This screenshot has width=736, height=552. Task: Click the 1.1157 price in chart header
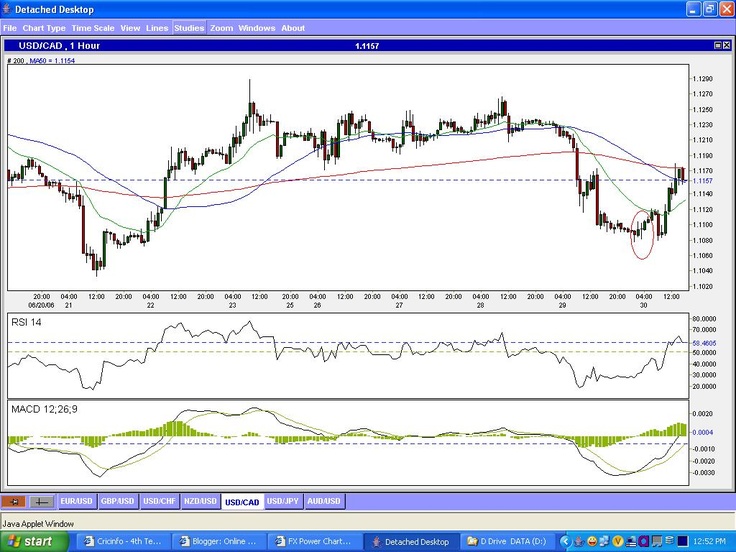click(367, 46)
